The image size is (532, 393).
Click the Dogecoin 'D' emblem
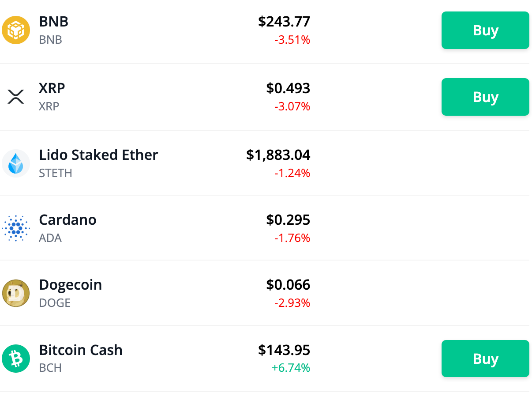(16, 293)
